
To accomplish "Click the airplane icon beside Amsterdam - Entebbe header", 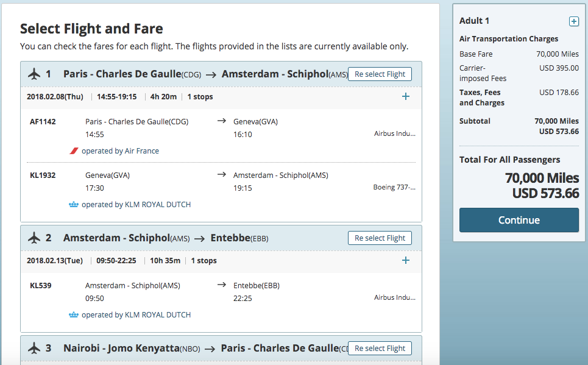I will point(34,238).
